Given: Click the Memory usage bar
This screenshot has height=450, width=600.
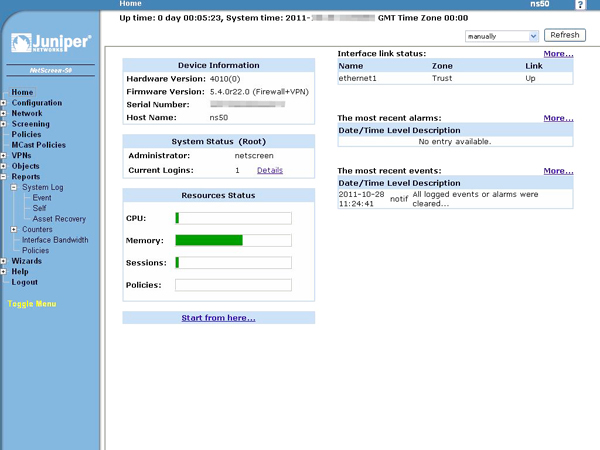Looking at the screenshot, I should pos(233,240).
